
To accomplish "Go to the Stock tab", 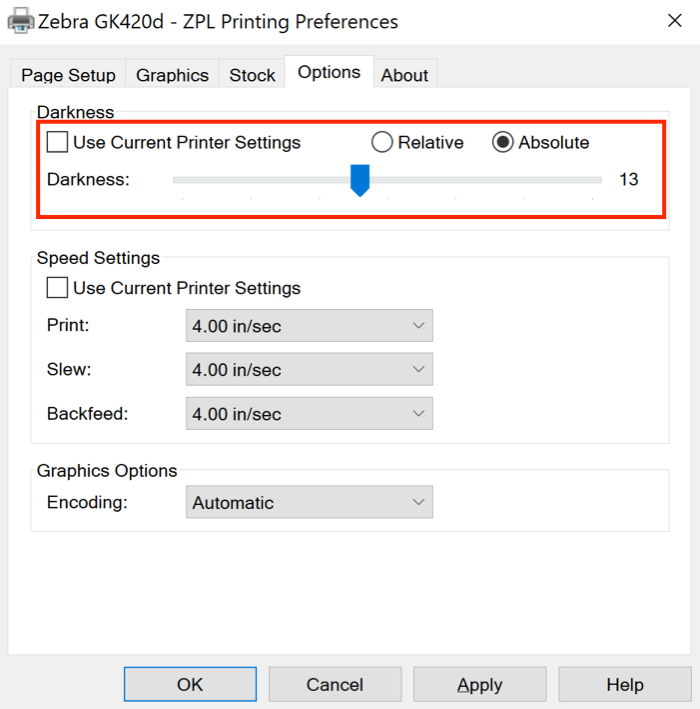I will tap(252, 75).
